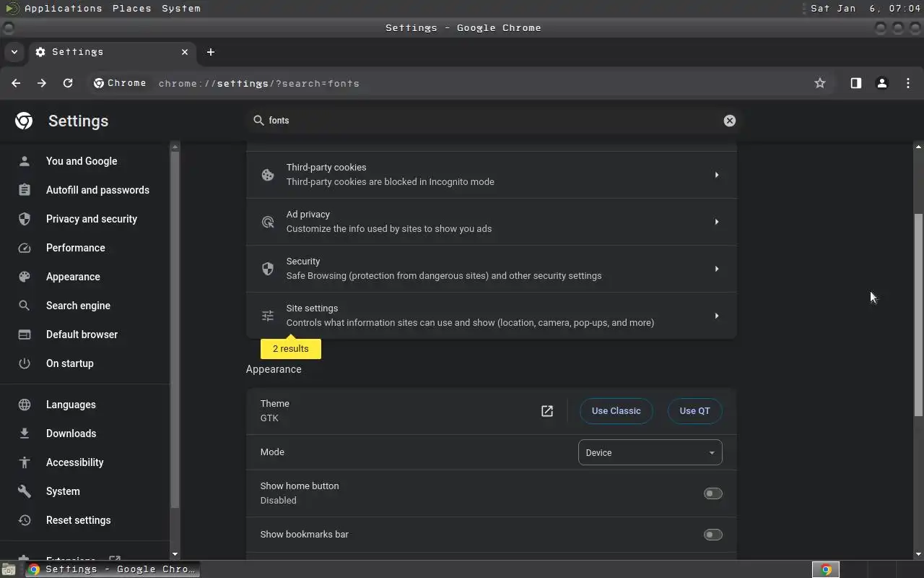Screen dimensions: 924x578
Task: Open a new tab with plus button
Action: [x=211, y=52]
